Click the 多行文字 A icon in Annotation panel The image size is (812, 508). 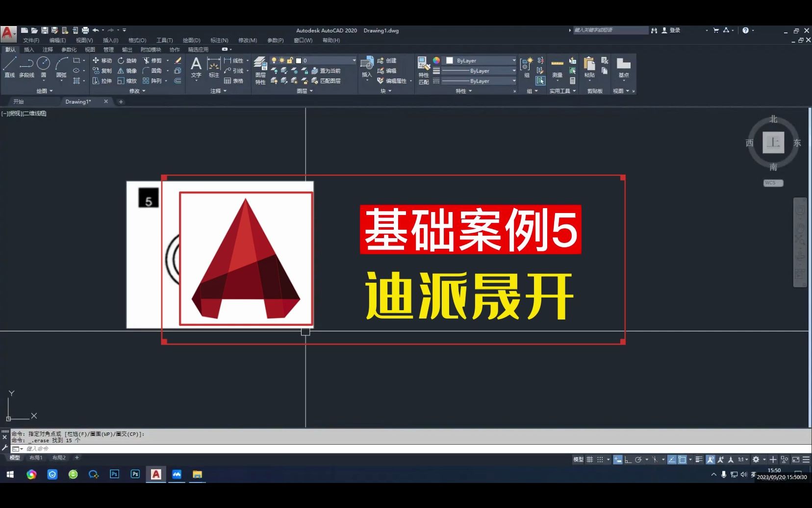[x=196, y=63]
